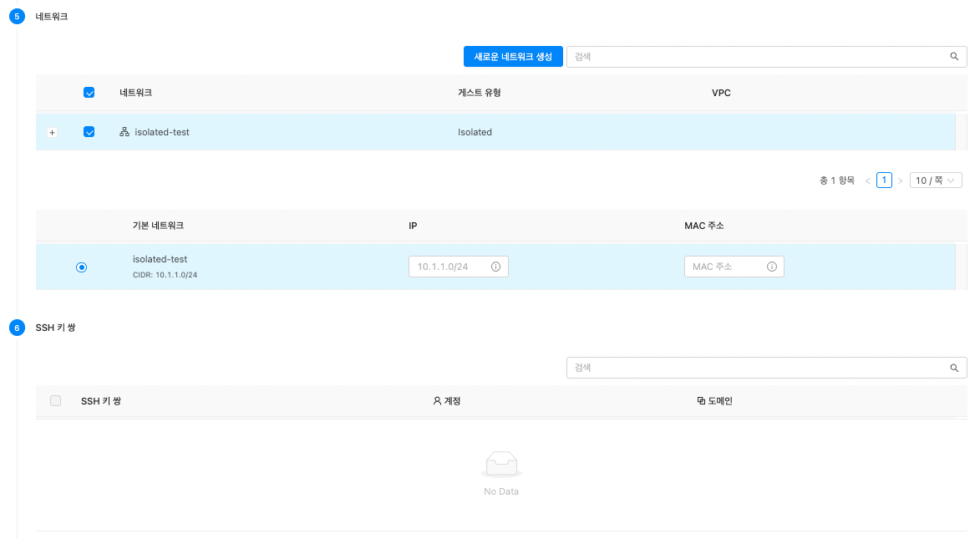Open the 10 / 쪽 page size dropdown
This screenshot has width=980, height=539.
click(x=936, y=181)
